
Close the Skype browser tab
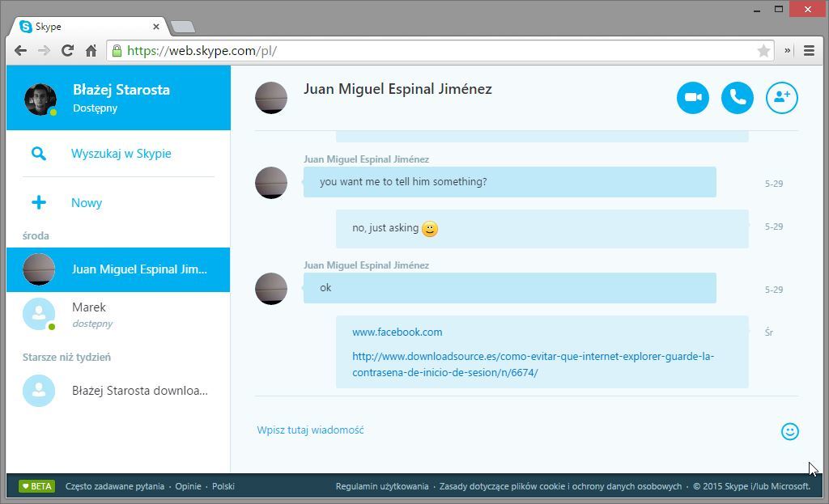click(156, 27)
